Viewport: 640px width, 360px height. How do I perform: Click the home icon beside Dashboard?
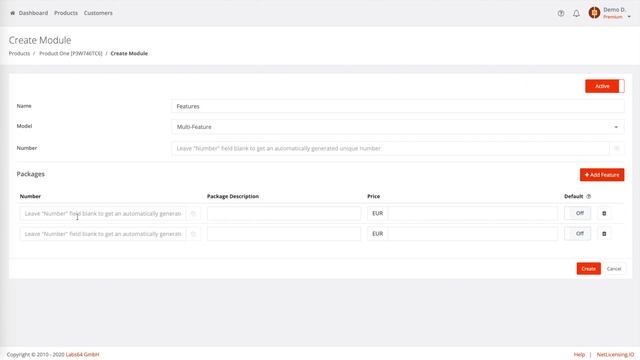click(12, 13)
